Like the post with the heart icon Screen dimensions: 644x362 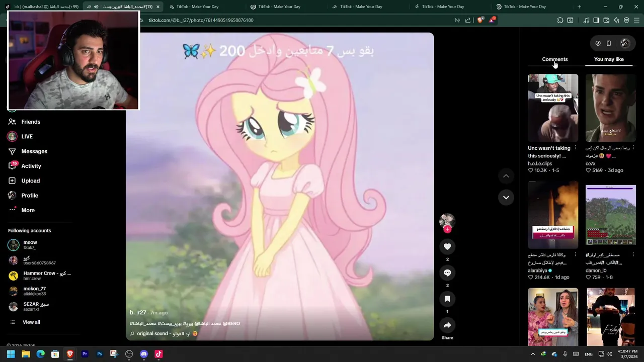coord(447,246)
